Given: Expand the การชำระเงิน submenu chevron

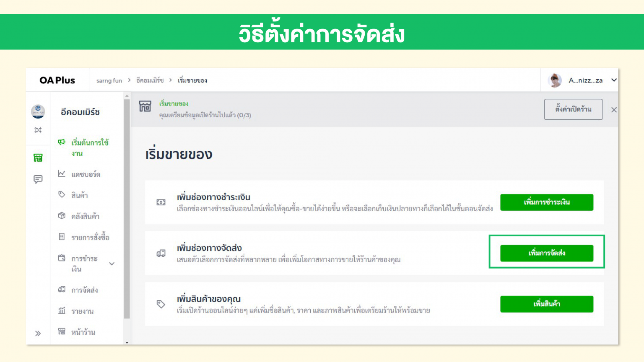Looking at the screenshot, I should point(112,264).
